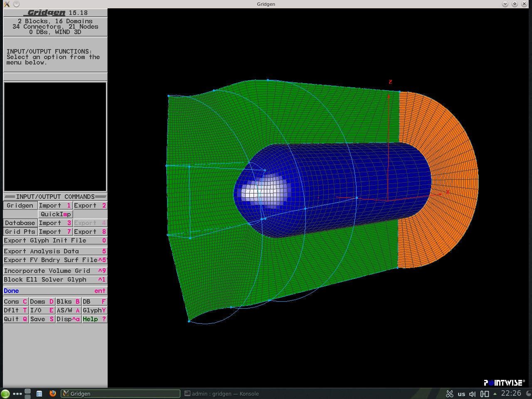Choose Block Ell Solver Glyph
The width and height of the screenshot is (532, 399).
[x=55, y=280]
